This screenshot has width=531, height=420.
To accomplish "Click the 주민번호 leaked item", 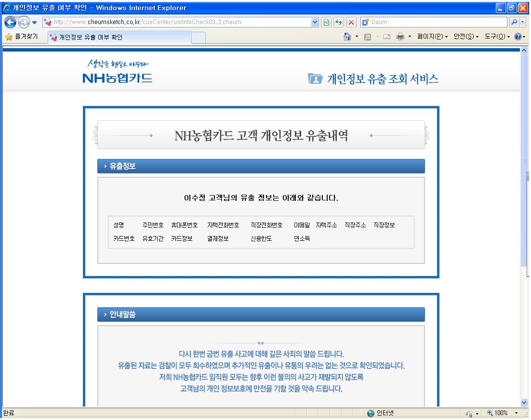I will 153,225.
